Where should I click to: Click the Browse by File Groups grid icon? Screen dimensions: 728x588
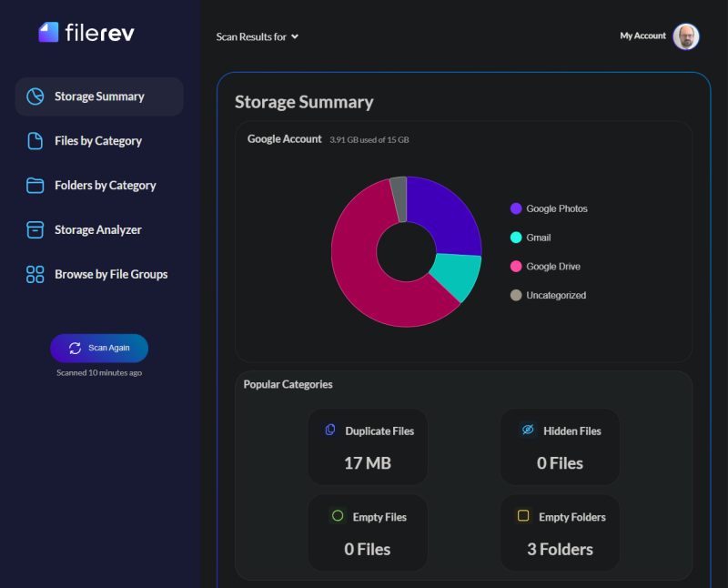(x=35, y=275)
